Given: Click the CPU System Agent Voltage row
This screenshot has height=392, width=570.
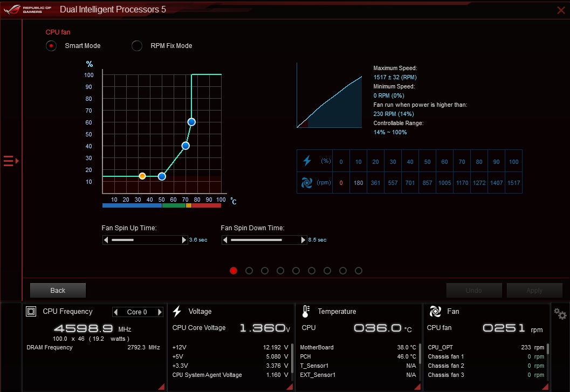Looking at the screenshot, I should tap(230, 375).
